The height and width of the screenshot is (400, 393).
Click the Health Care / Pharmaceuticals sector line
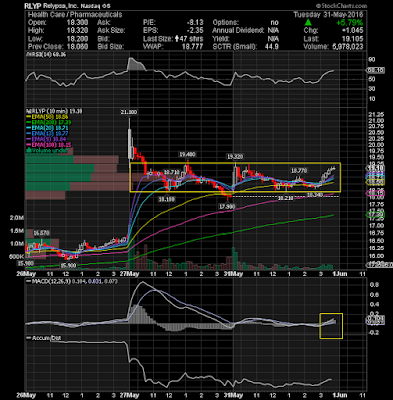75,15
